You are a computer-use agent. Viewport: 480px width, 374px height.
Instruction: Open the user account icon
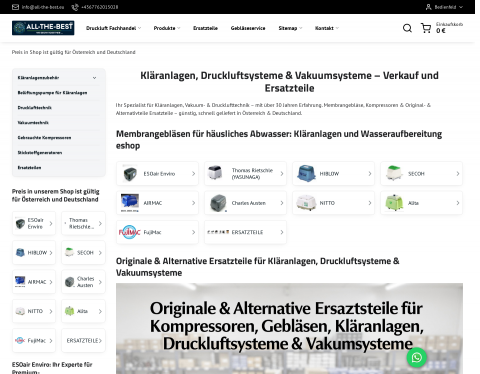[428, 7]
